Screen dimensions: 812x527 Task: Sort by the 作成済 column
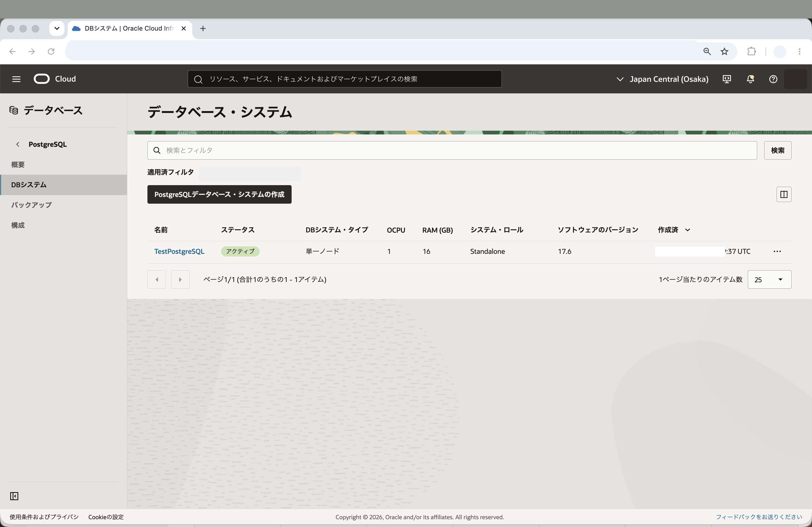point(674,230)
